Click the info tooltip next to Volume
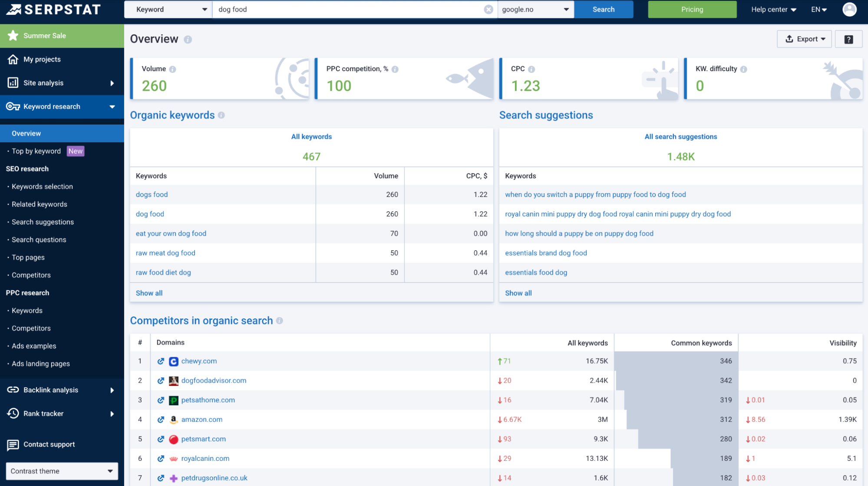The height and width of the screenshot is (486, 868). click(x=172, y=69)
